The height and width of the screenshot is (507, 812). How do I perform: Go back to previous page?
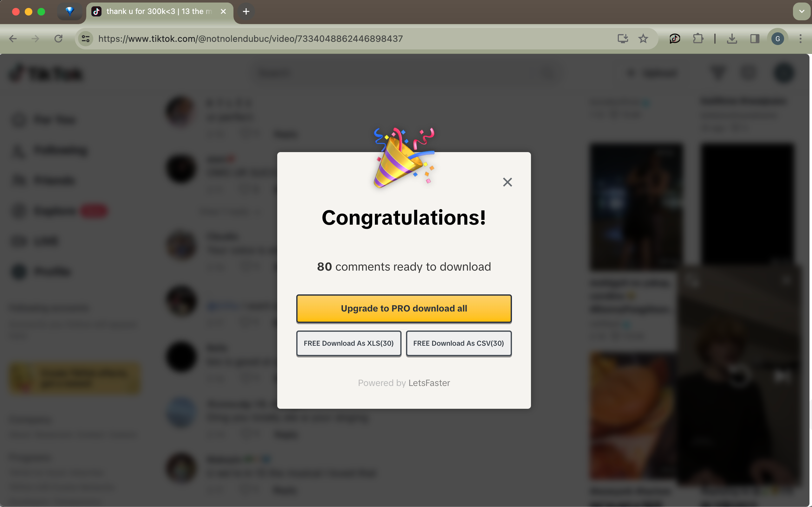[x=13, y=39]
